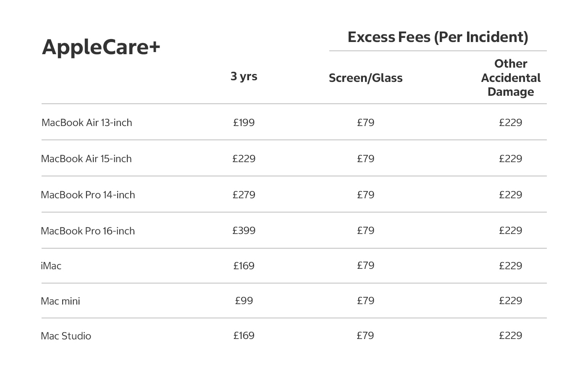Click the Excess Fees (Per Incident) heading
This screenshot has width=588, height=373.
438,37
